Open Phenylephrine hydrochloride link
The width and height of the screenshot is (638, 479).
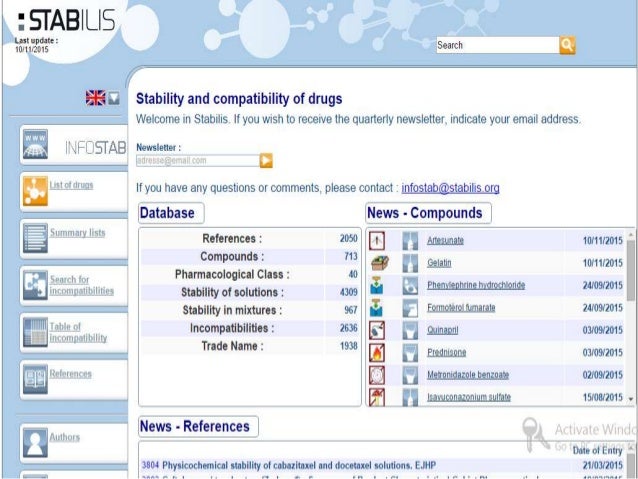pyautogui.click(x=476, y=285)
